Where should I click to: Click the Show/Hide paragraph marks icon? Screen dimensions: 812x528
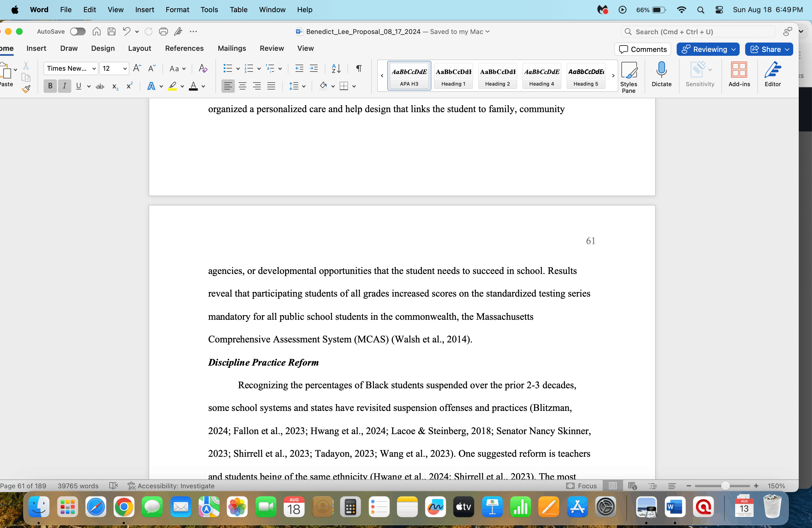coord(358,68)
